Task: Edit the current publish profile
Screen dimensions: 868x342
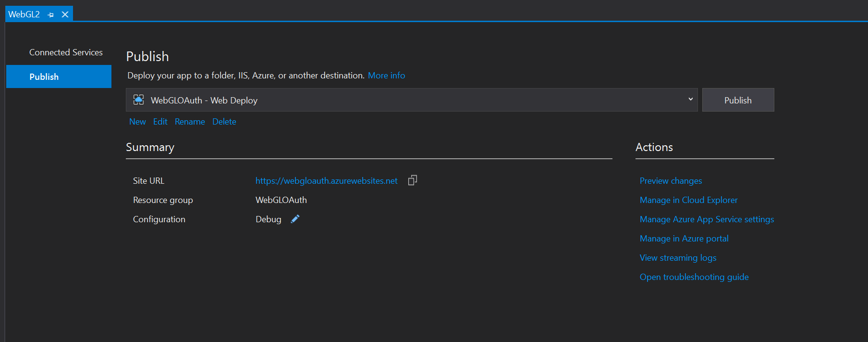Action: 160,122
